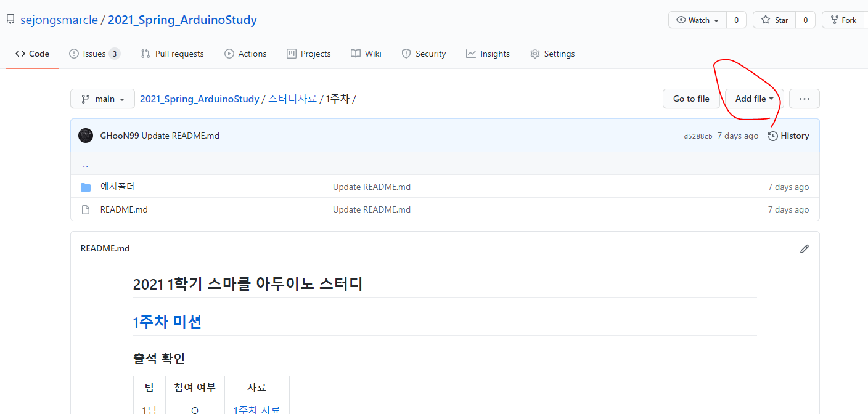This screenshot has height=414, width=868.
Task: Open the sejongsmarcle owner link
Action: [x=59, y=20]
